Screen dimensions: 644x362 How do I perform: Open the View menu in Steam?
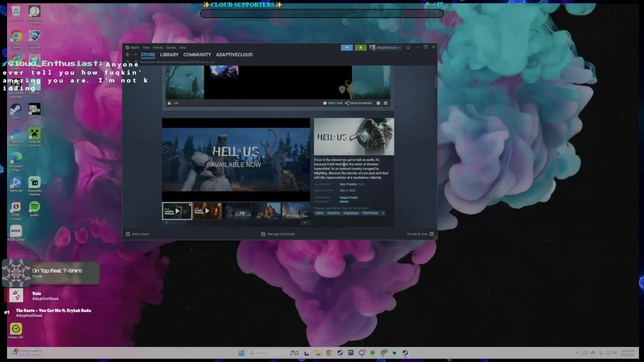pos(146,47)
